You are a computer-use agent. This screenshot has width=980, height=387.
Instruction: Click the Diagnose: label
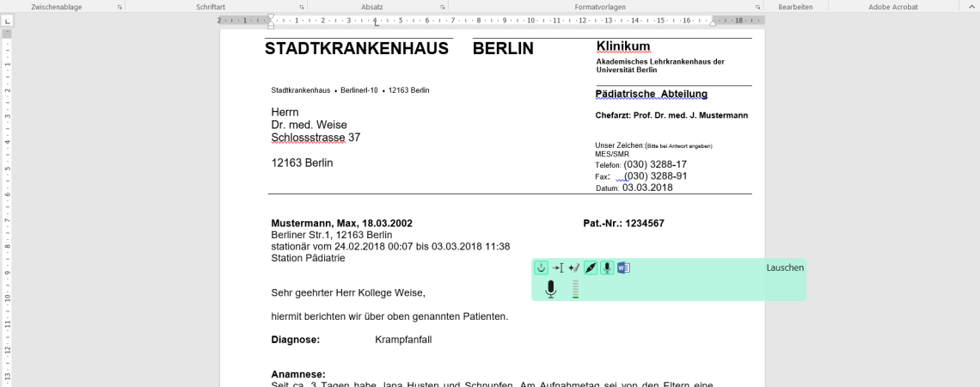(x=296, y=340)
